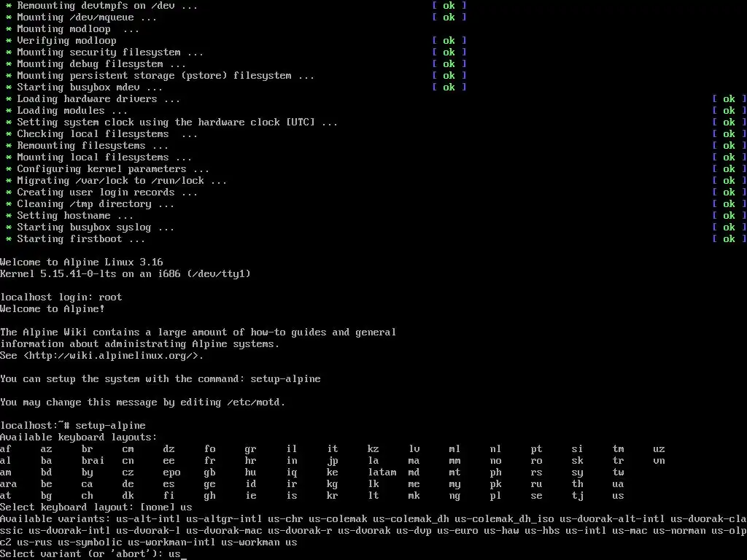The image size is (747, 560).
Task: Click keyboard layout 'uz' in list
Action: click(659, 449)
